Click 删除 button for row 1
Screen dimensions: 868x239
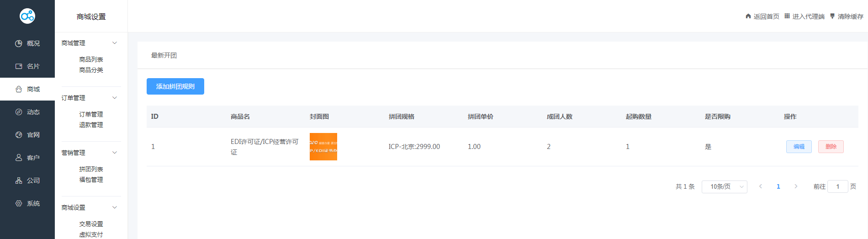click(831, 147)
